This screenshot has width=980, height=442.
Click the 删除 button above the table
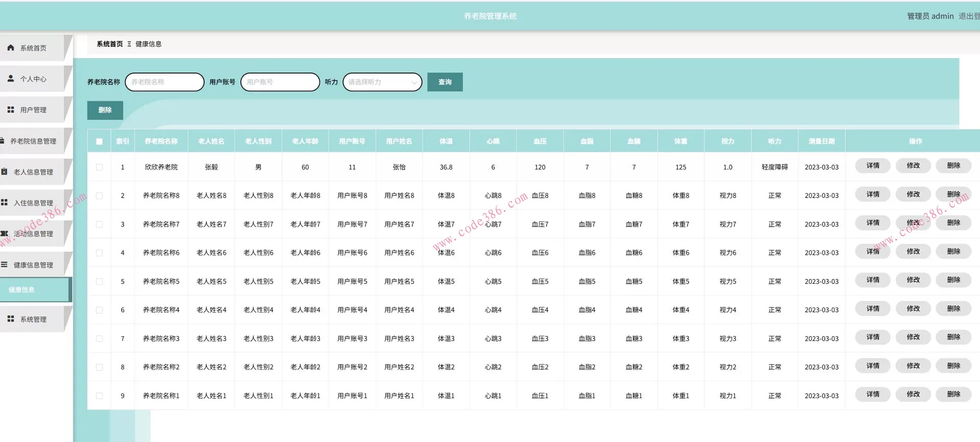tap(105, 110)
